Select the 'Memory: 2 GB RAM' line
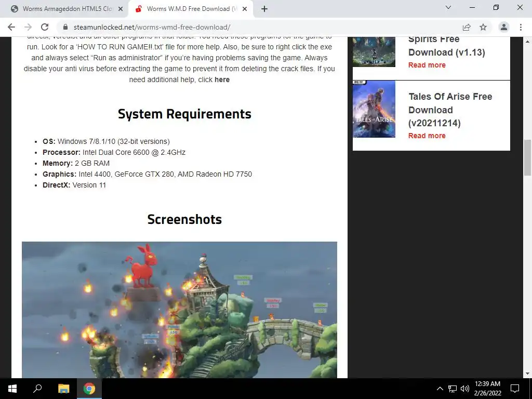The height and width of the screenshot is (399, 532). [76, 163]
